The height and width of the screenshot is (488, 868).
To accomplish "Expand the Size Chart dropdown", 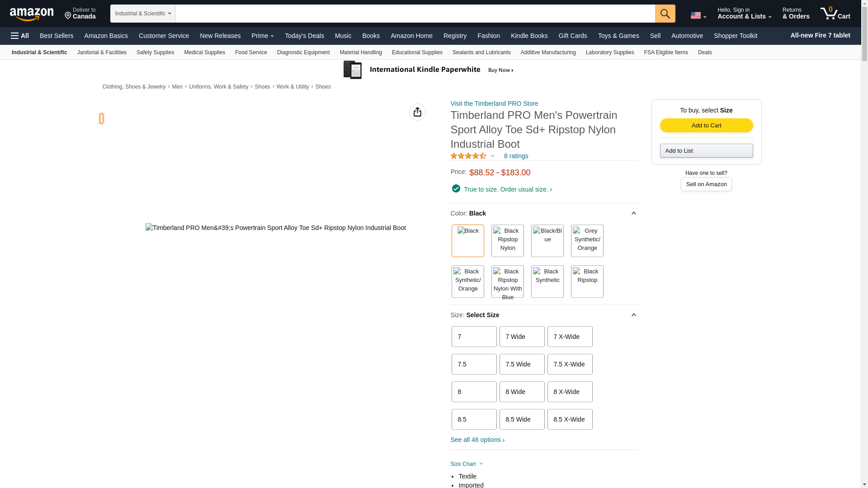I will [x=467, y=464].
